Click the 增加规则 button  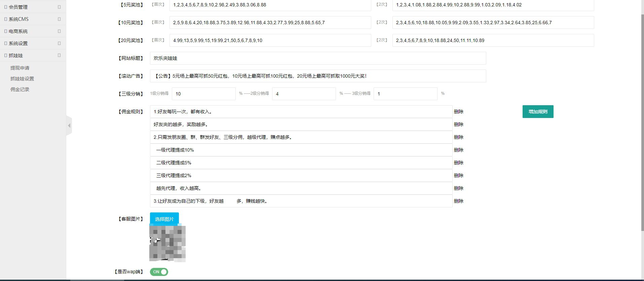[538, 112]
